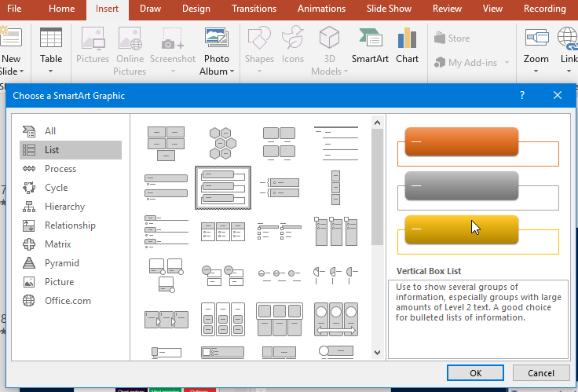Select the List category
This screenshot has height=392, width=578.
[71, 150]
